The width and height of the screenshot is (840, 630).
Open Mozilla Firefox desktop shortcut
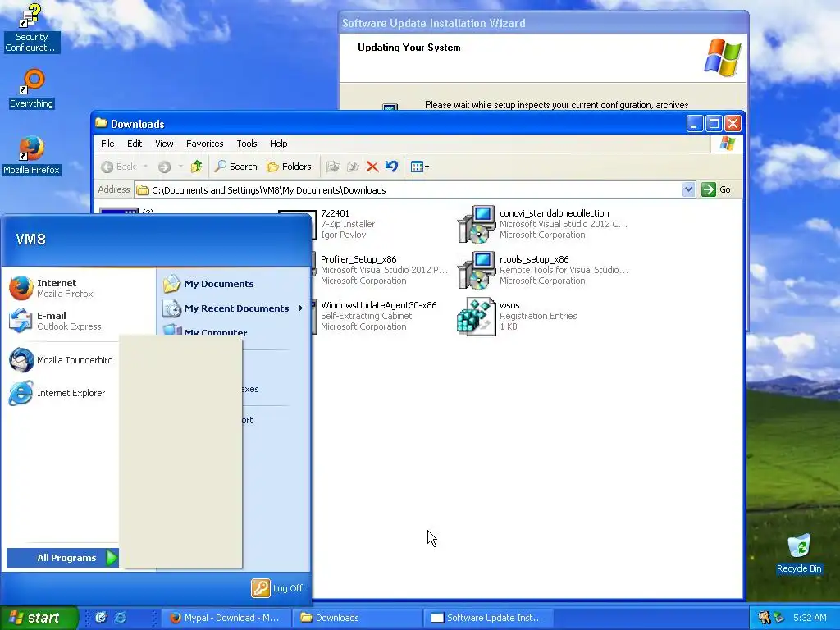[x=32, y=155]
